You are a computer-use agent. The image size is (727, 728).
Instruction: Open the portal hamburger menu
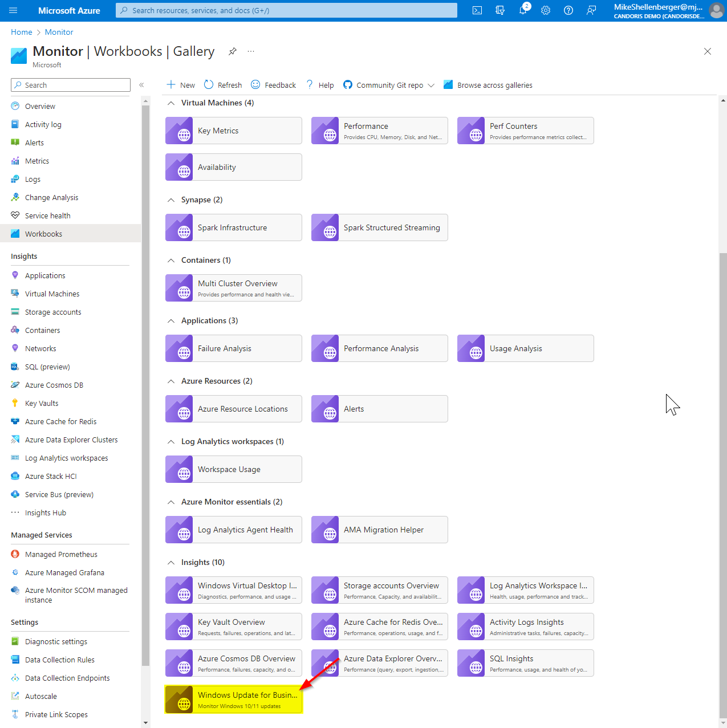tap(13, 10)
